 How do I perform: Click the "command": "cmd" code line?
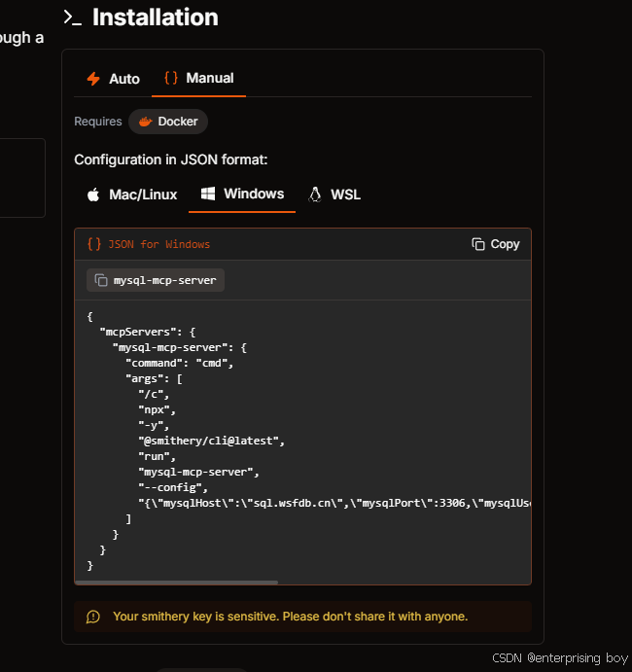pyautogui.click(x=180, y=364)
